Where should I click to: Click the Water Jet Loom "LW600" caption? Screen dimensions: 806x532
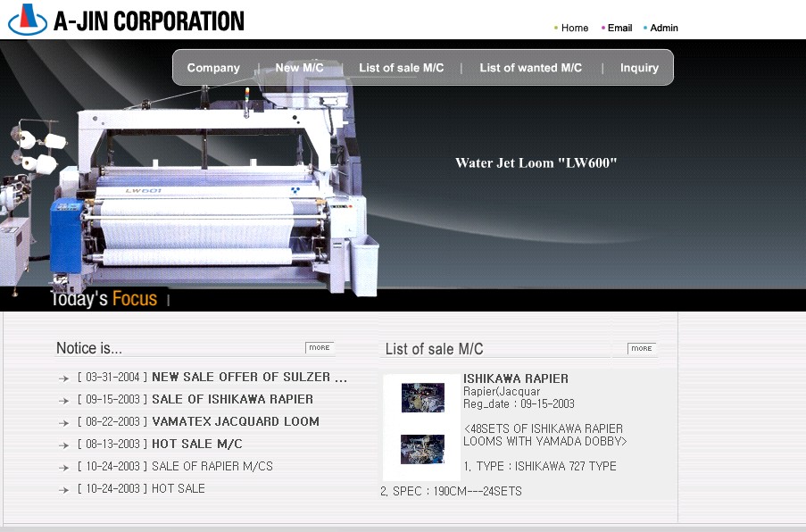(x=536, y=163)
